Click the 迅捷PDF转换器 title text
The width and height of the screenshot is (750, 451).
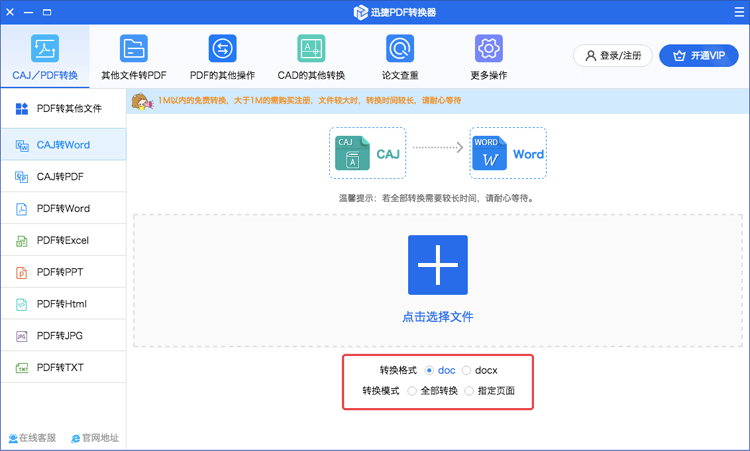(x=403, y=12)
